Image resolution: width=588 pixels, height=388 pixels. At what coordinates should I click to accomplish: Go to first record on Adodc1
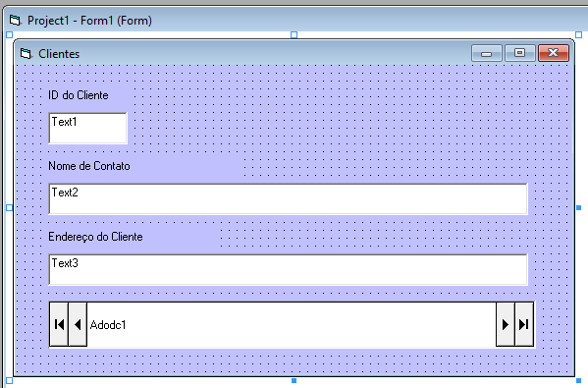click(x=59, y=324)
